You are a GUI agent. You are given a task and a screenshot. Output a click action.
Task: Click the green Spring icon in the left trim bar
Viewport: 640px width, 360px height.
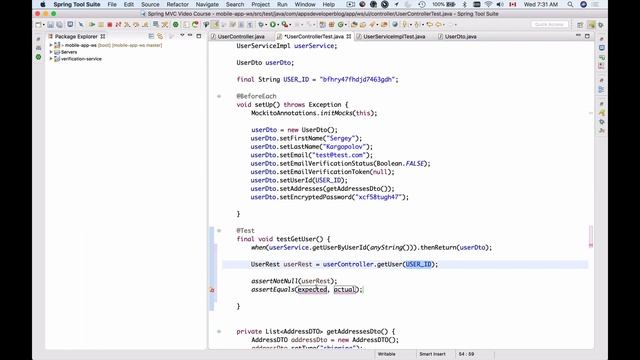[x=38, y=57]
